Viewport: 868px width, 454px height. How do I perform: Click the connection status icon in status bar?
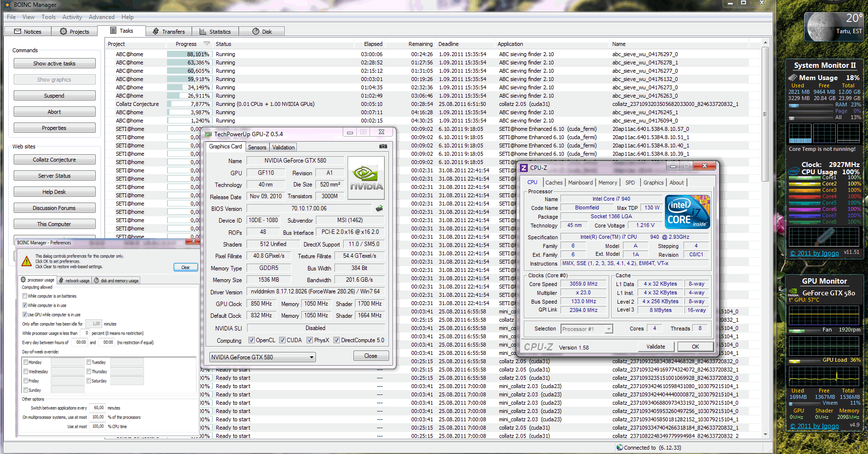point(620,447)
